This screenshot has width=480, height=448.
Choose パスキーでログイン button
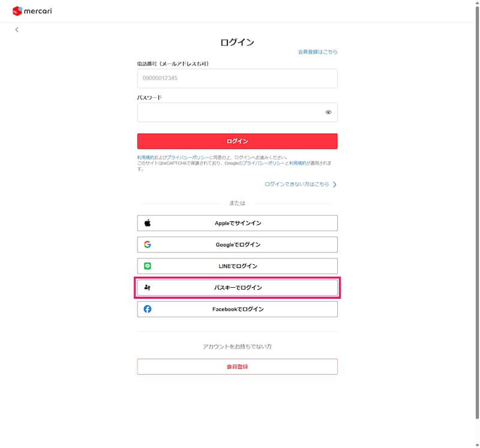click(237, 288)
